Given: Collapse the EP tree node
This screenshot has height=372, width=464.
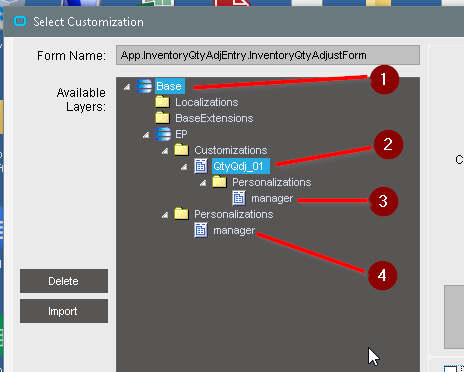Looking at the screenshot, I should click(x=146, y=135).
